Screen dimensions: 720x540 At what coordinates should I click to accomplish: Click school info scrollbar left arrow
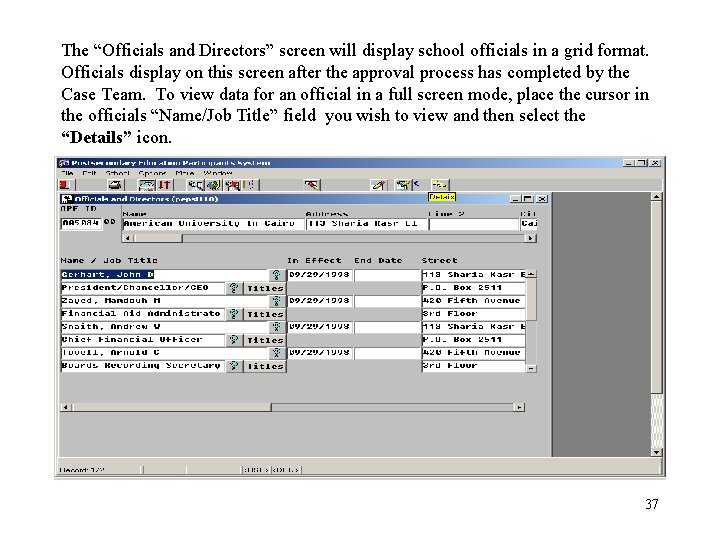pyautogui.click(x=128, y=238)
